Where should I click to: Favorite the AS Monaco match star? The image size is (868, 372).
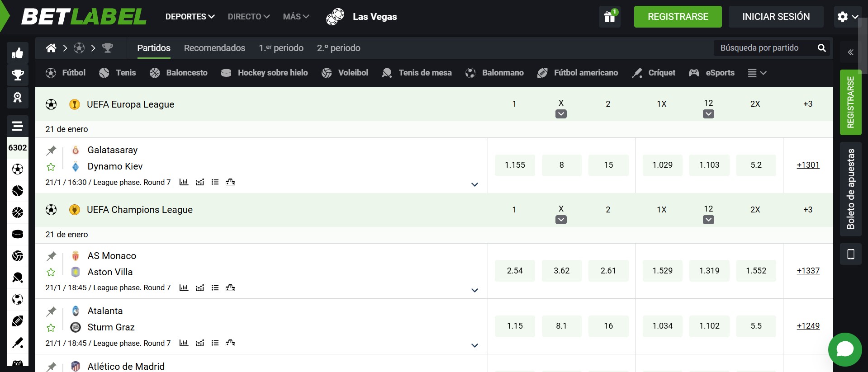click(51, 272)
